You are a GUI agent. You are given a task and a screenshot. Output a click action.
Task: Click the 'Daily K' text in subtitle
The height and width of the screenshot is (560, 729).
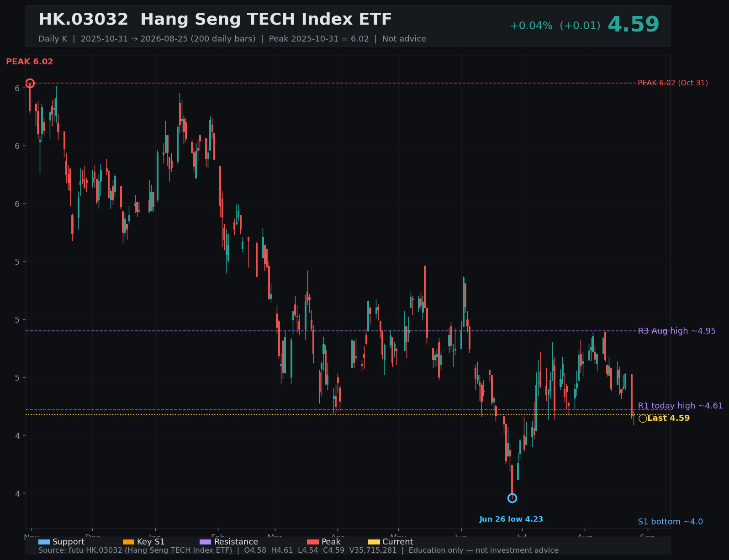[53, 39]
